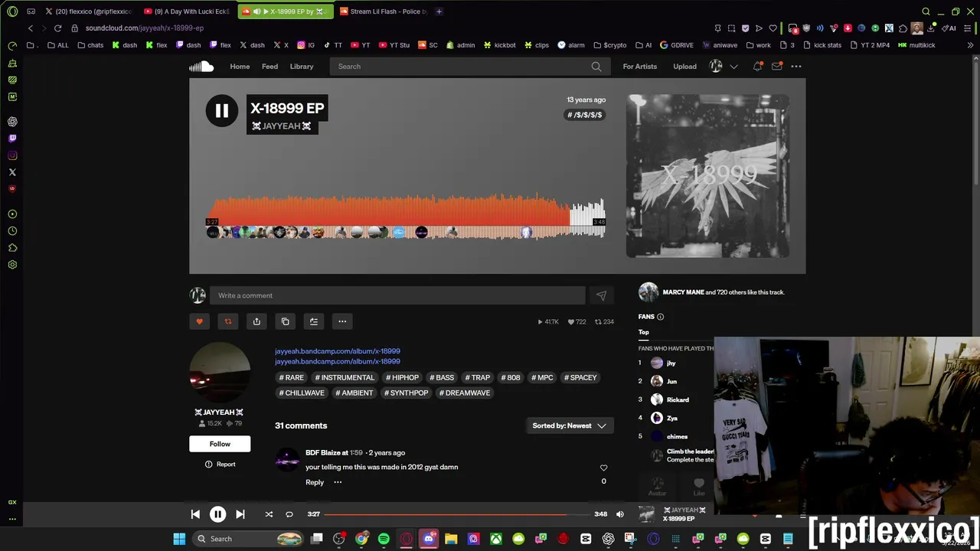Follow the JAYYEAH artist
Screen dimensions: 980x551
coord(220,444)
